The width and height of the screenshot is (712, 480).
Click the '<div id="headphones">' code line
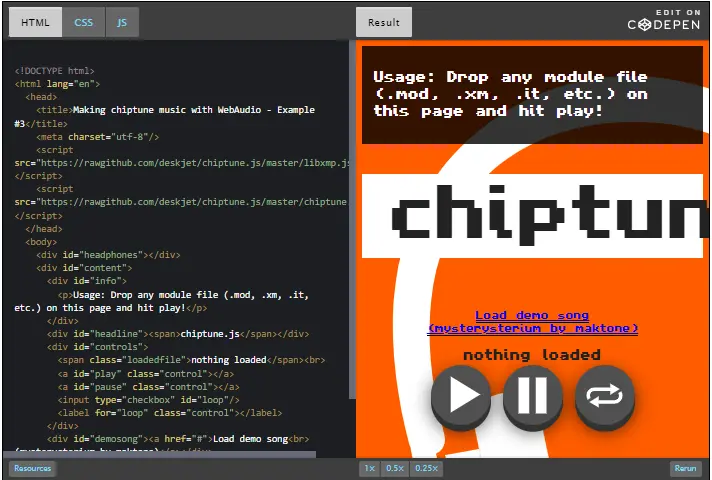108,255
